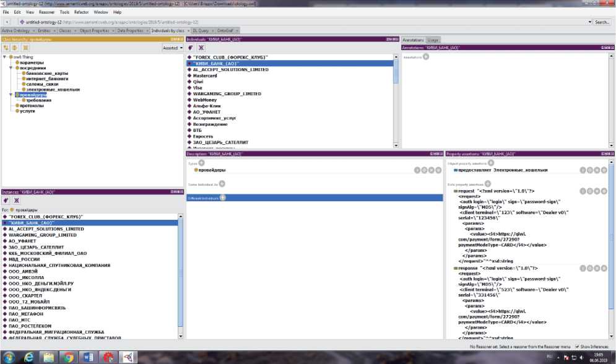Select the электронные_кошельки class
The image size is (616, 364).
53,90
